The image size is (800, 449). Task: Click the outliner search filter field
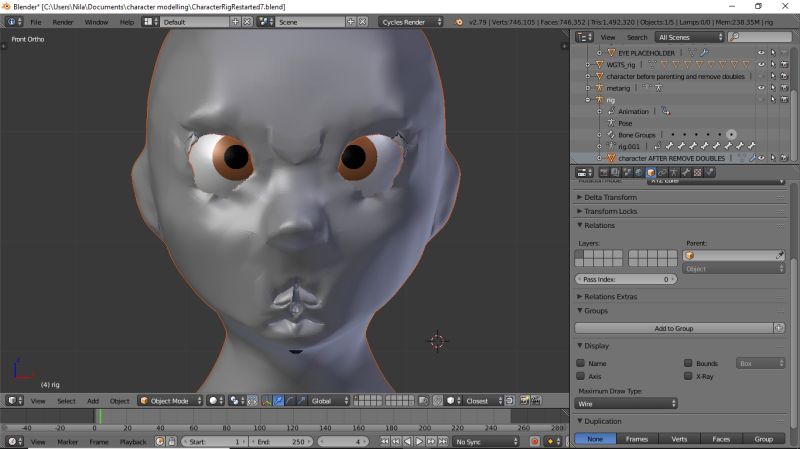point(760,37)
